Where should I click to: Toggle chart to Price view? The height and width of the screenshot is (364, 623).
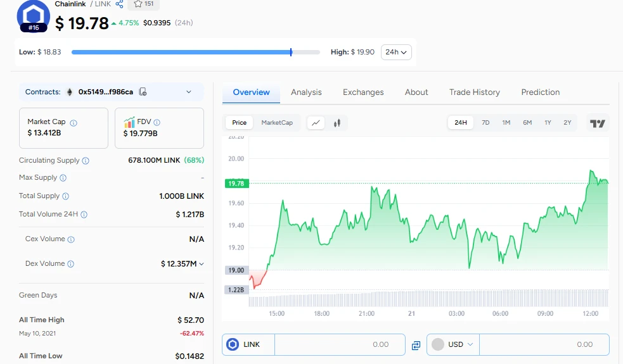239,123
